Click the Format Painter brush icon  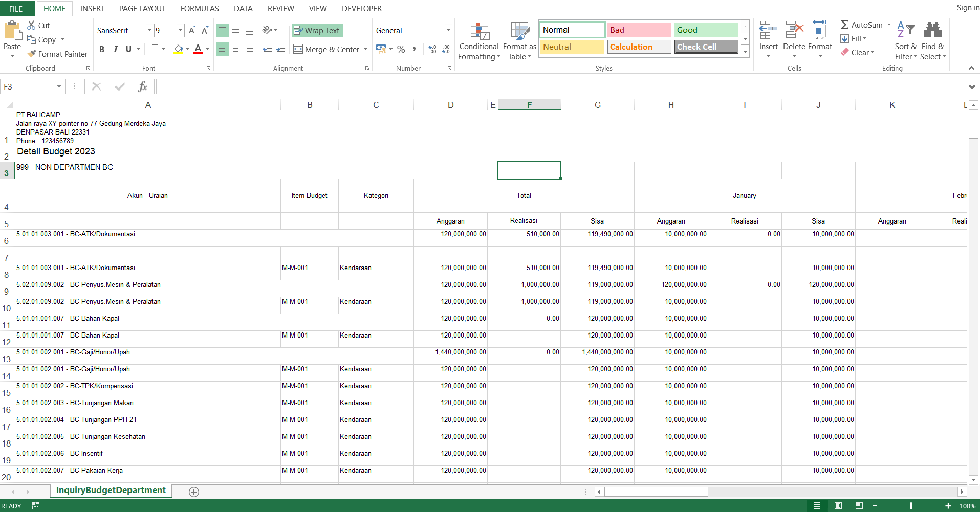pyautogui.click(x=32, y=54)
